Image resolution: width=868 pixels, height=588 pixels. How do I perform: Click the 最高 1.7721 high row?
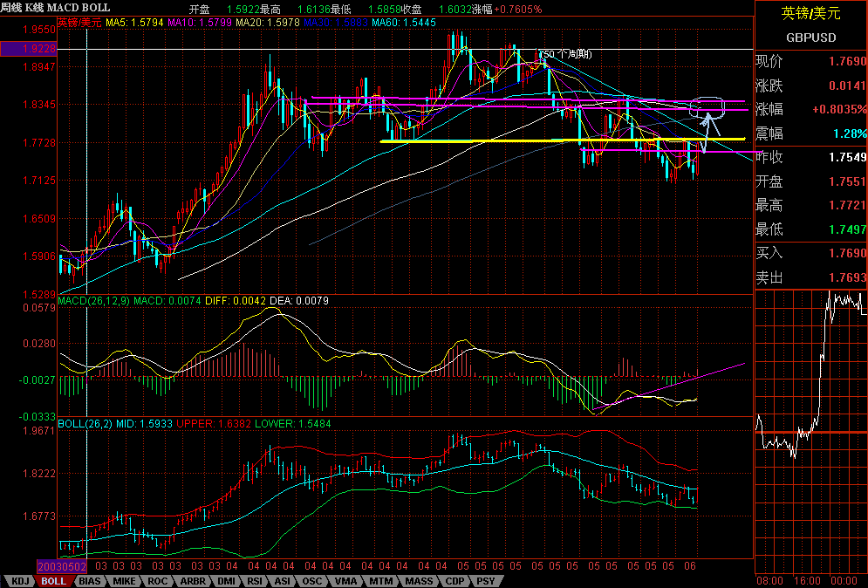click(811, 205)
